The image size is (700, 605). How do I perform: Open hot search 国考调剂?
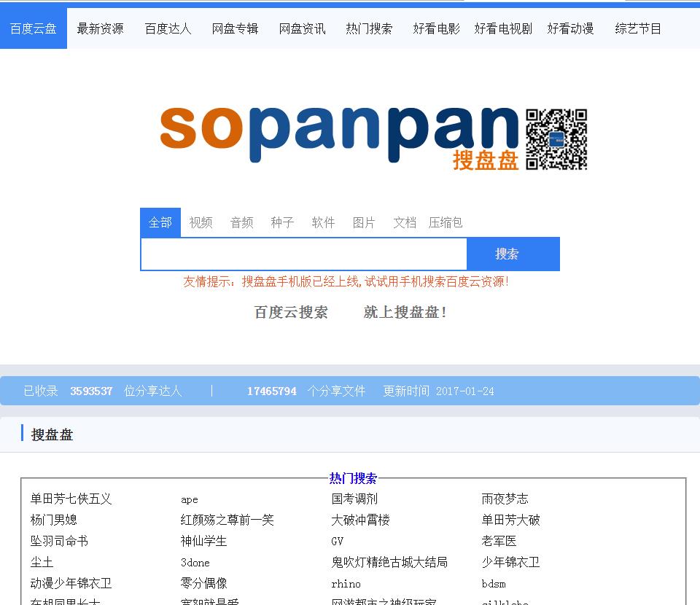click(354, 499)
